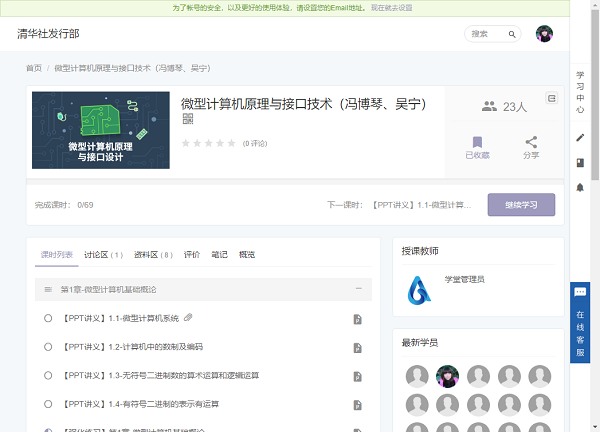Select status circle for lesson 1.1
The width and height of the screenshot is (600, 432).
(x=48, y=318)
